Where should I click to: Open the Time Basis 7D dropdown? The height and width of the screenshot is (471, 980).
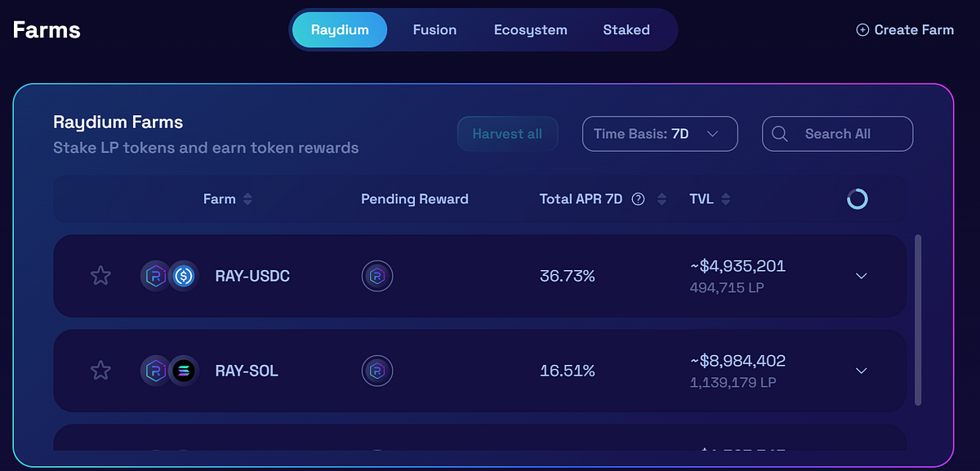660,134
